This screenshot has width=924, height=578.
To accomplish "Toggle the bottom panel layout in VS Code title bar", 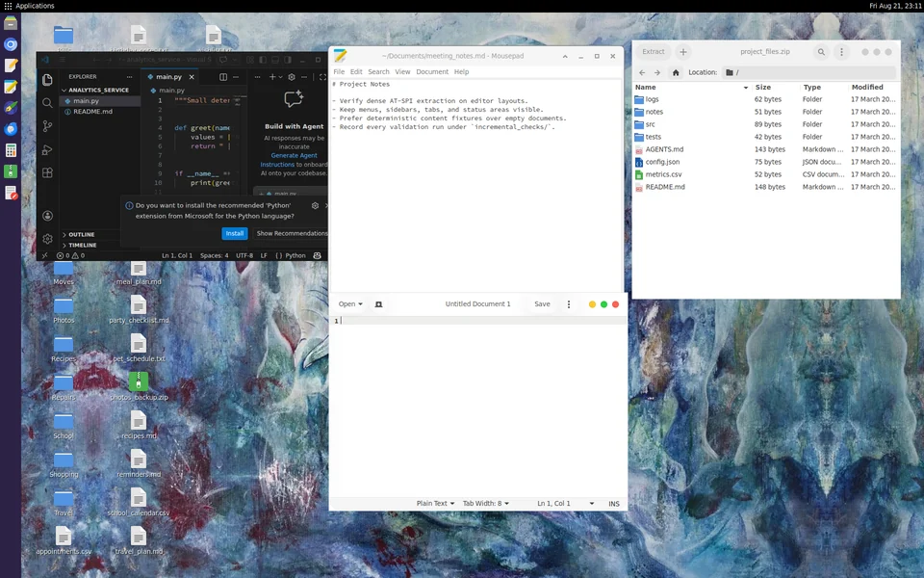I will [x=275, y=60].
